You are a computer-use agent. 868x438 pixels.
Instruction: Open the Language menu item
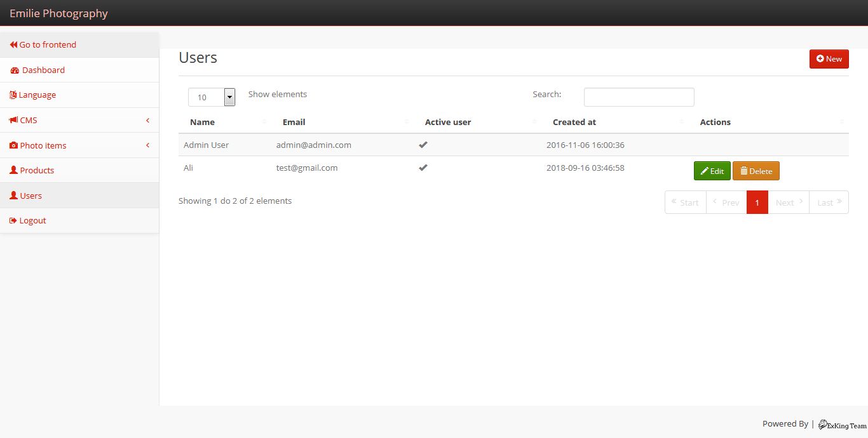(79, 95)
